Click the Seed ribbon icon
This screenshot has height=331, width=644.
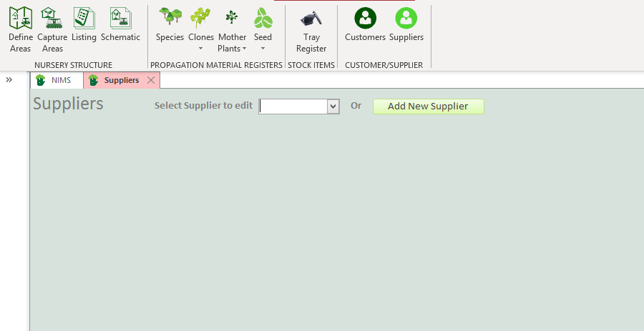click(263, 24)
